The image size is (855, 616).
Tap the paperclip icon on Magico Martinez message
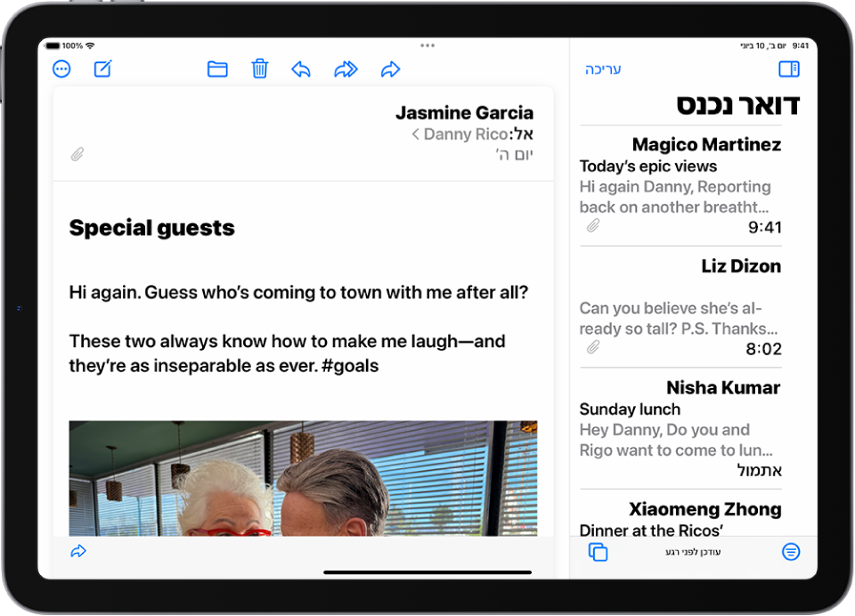593,225
